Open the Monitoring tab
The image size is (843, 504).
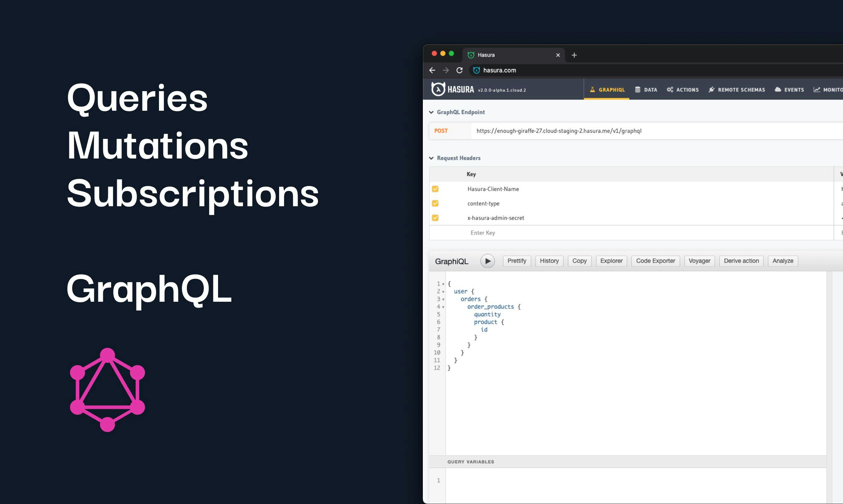click(828, 90)
